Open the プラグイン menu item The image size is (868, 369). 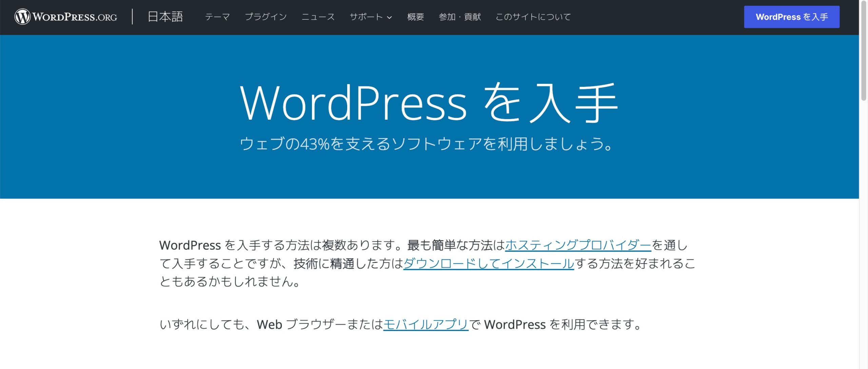click(266, 17)
